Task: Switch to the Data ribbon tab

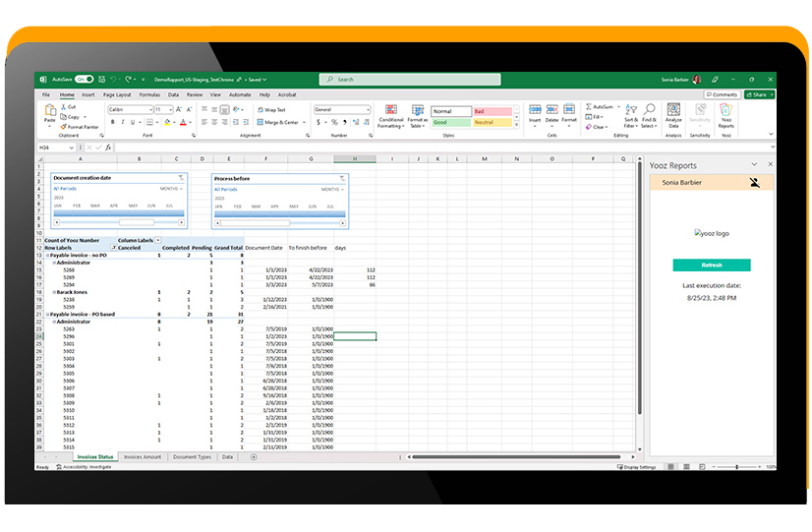Action: pyautogui.click(x=173, y=94)
